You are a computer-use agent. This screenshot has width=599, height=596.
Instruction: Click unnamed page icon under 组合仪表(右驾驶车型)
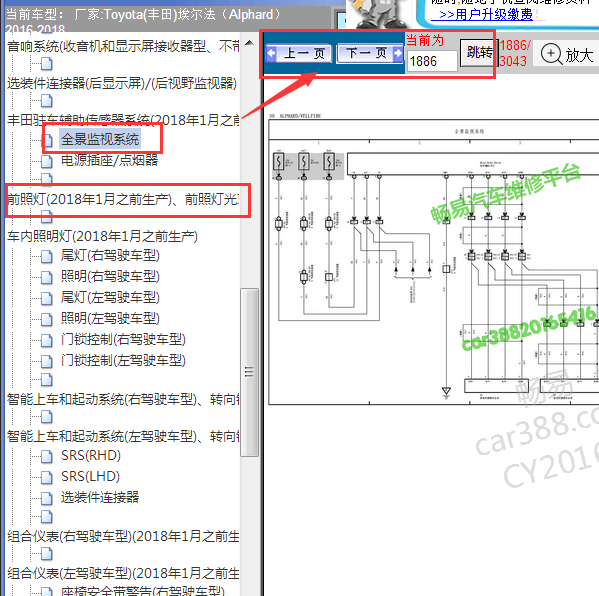coord(47,554)
